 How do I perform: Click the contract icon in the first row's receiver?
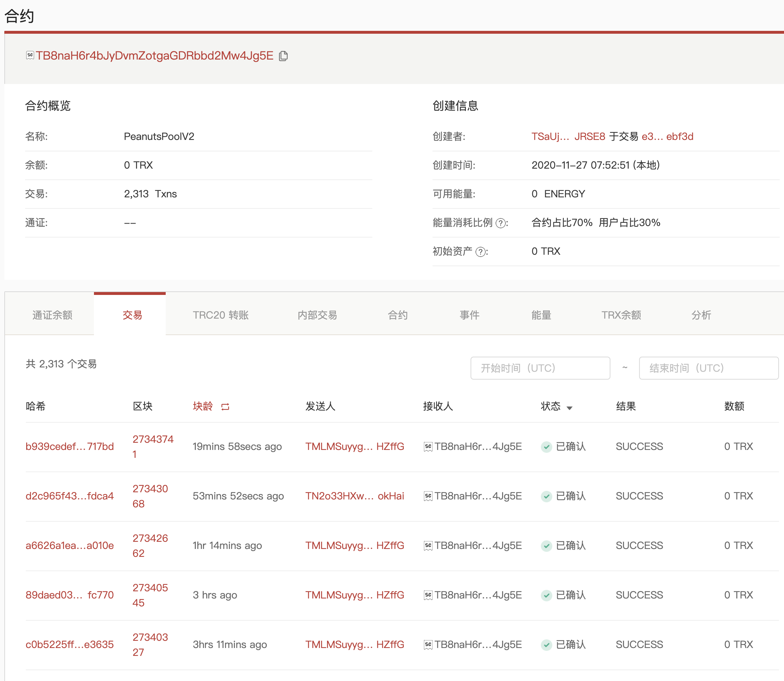pyautogui.click(x=428, y=447)
